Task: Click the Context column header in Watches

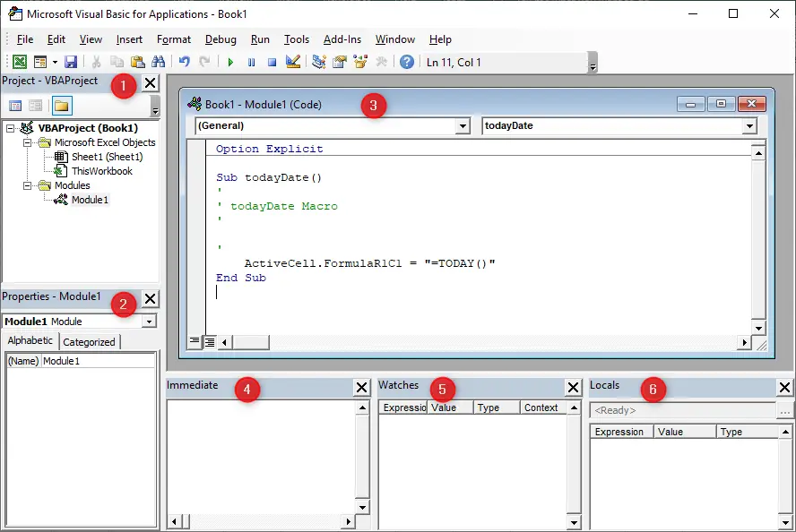Action: [542, 408]
